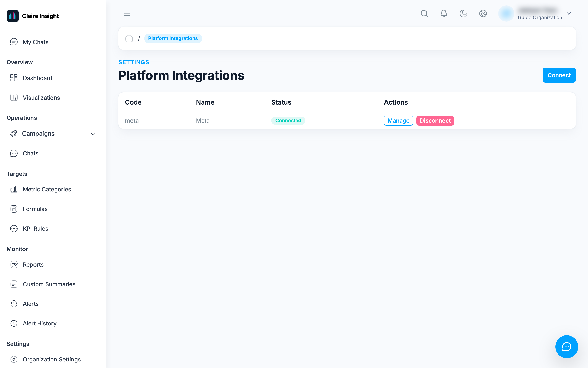Viewport: 588px width, 368px height.
Task: Click the Status column header
Action: coord(281,102)
